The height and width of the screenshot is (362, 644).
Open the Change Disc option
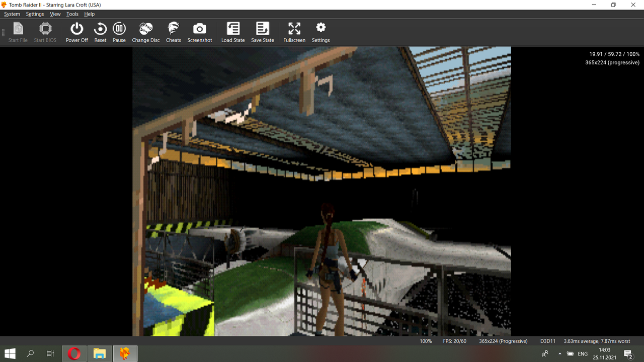146,33
